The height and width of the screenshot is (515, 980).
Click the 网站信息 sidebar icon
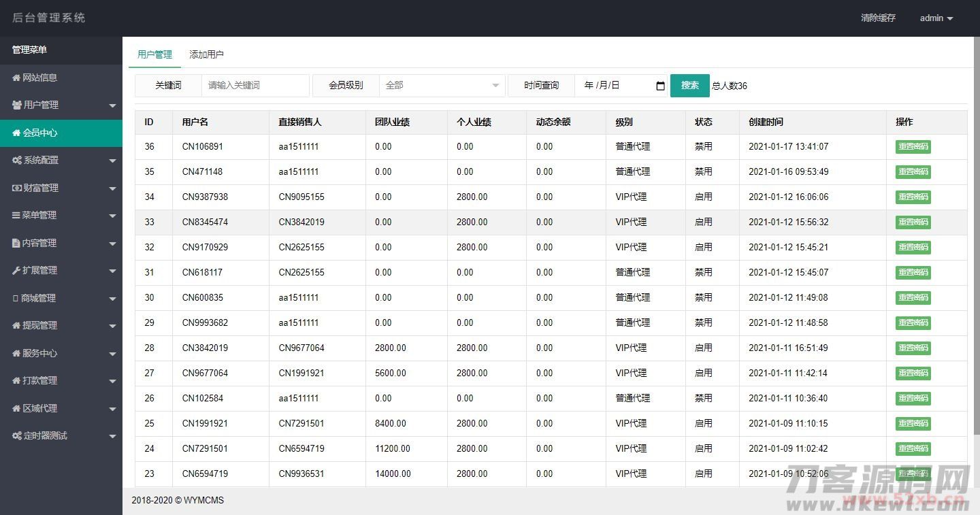pyautogui.click(x=16, y=78)
